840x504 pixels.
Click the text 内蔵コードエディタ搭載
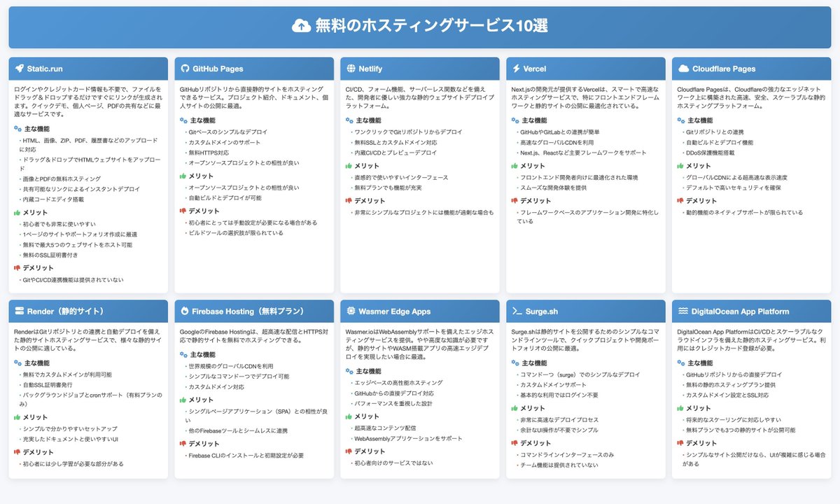coord(53,199)
